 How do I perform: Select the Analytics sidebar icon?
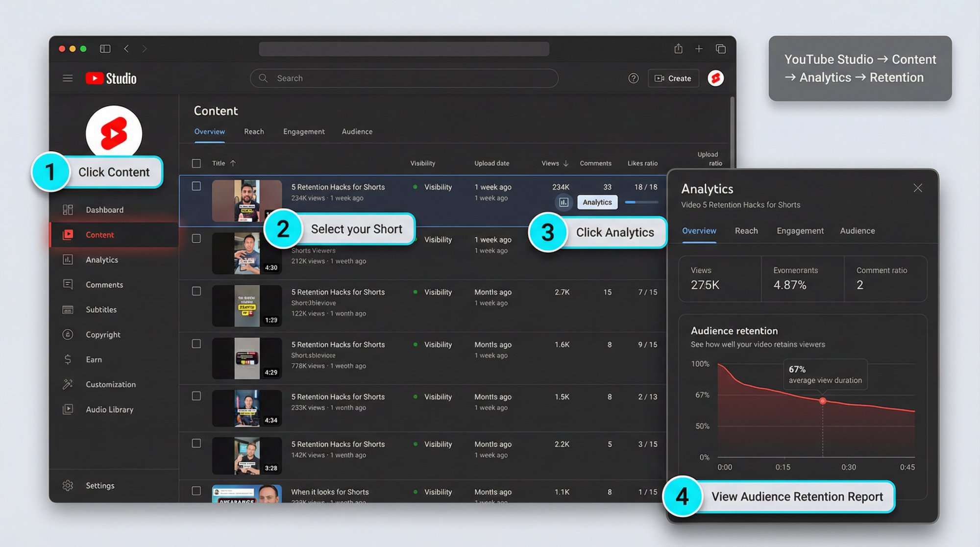pyautogui.click(x=68, y=260)
